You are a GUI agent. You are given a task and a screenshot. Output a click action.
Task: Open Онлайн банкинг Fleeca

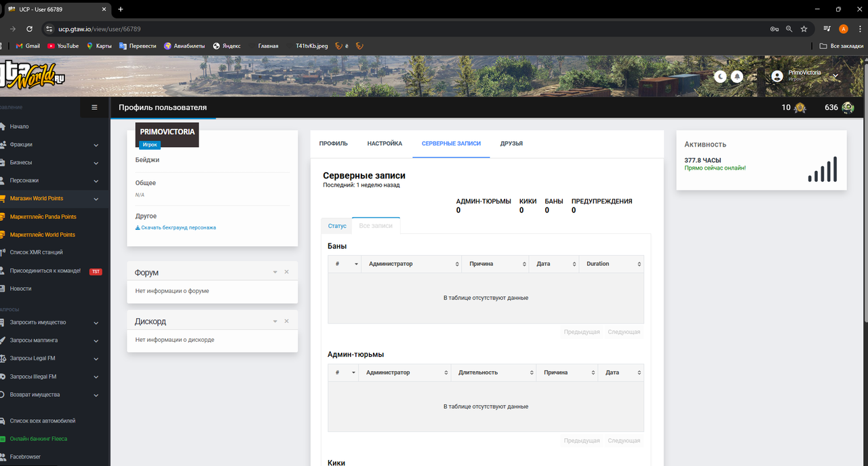click(x=38, y=439)
